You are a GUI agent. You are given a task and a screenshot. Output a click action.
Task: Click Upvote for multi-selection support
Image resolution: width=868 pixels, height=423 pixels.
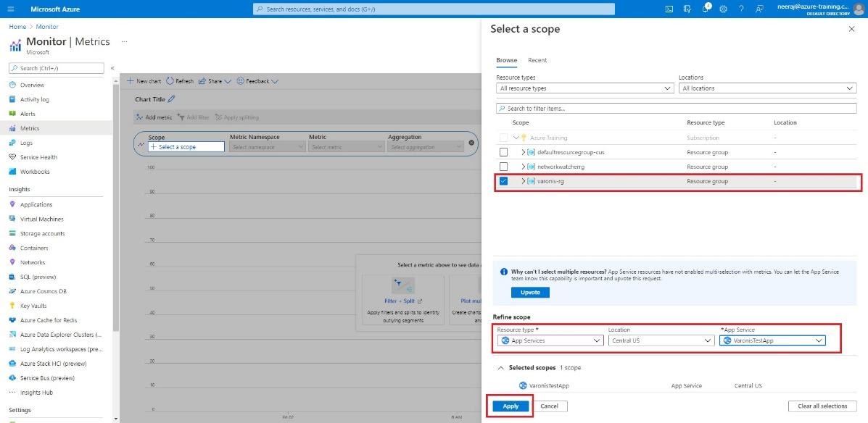(530, 292)
